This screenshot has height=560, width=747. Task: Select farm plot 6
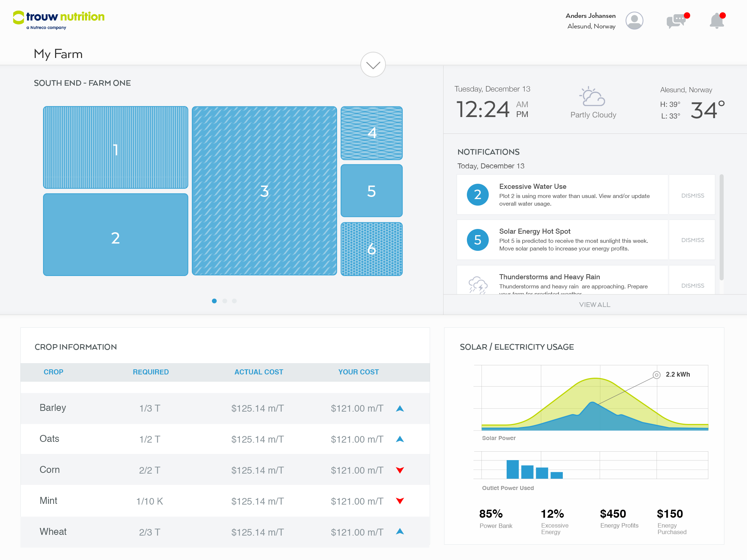(372, 249)
